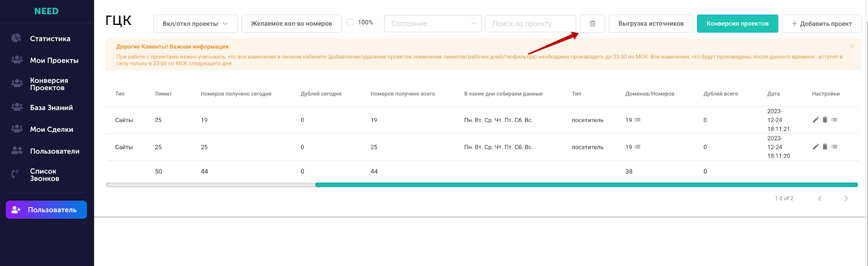Delete the project row dated 18:11:21
868x266 pixels.
825,120
